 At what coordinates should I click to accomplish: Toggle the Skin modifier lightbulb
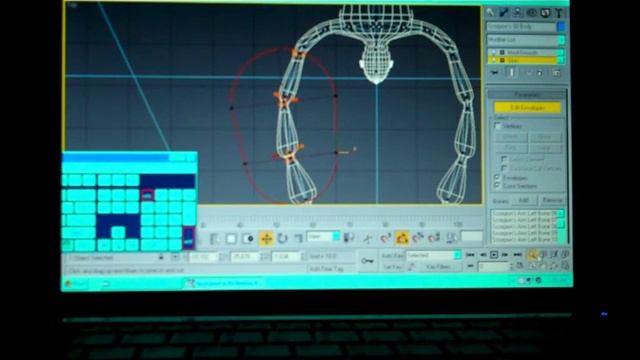[493, 60]
